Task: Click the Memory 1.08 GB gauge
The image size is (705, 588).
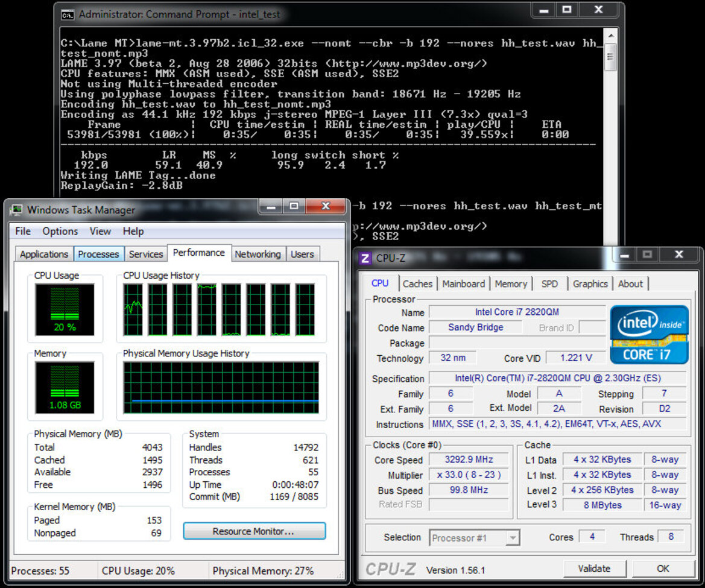Action: pos(65,388)
